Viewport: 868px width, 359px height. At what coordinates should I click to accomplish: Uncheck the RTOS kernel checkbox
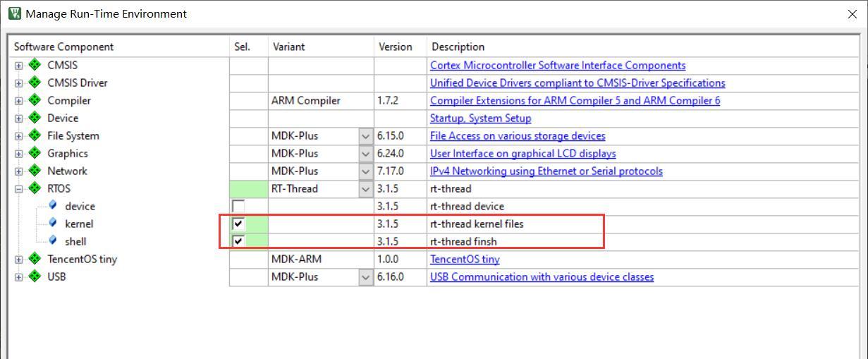pyautogui.click(x=238, y=224)
